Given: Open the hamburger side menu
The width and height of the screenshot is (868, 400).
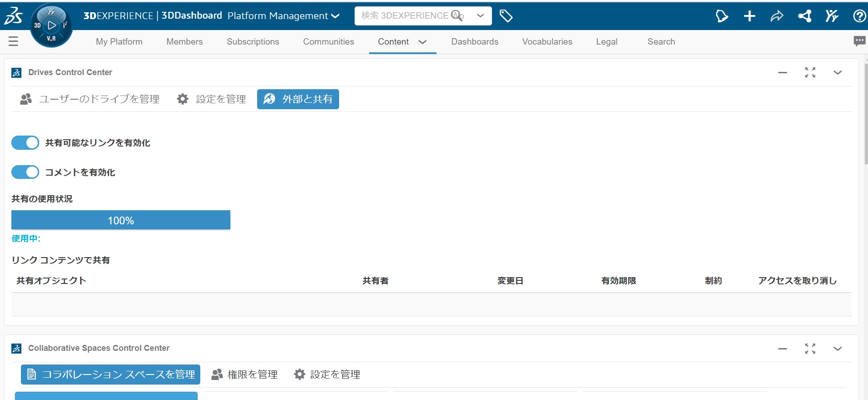Looking at the screenshot, I should (x=13, y=41).
